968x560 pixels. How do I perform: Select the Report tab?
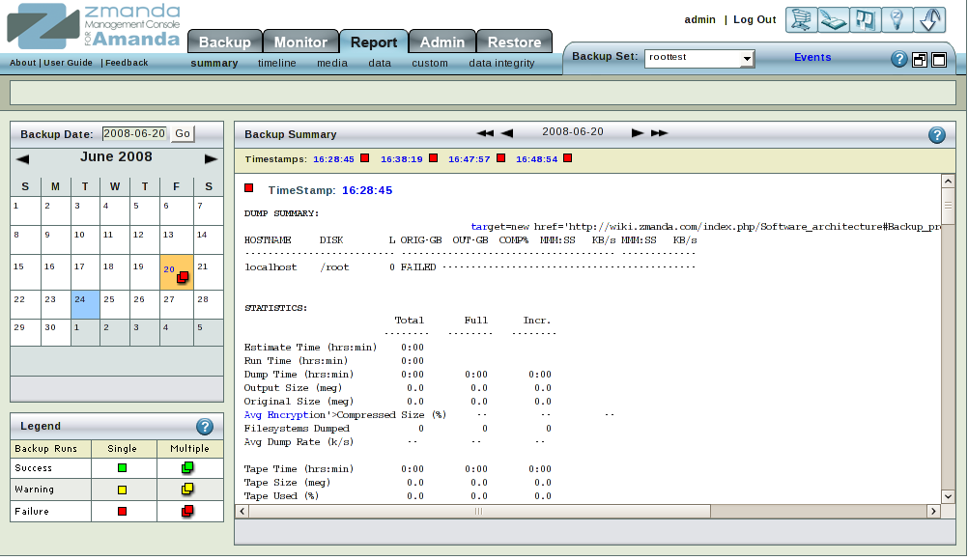(374, 42)
